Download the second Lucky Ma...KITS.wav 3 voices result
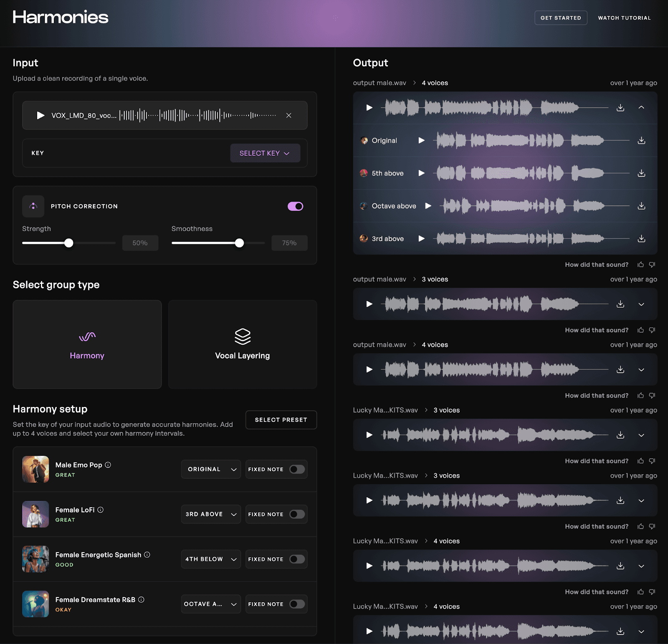Viewport: 668px width, 644px height. tap(620, 500)
